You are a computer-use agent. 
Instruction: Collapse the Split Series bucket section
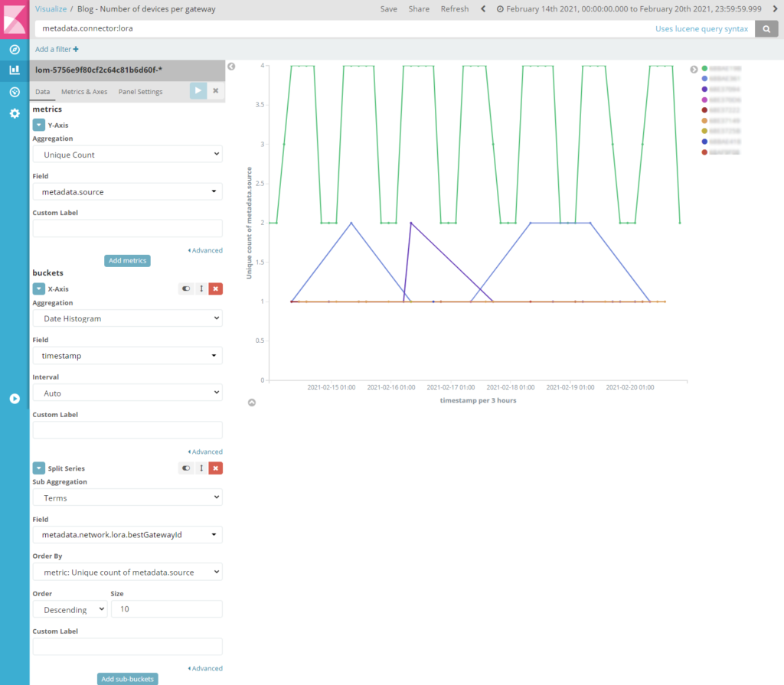tap(38, 468)
